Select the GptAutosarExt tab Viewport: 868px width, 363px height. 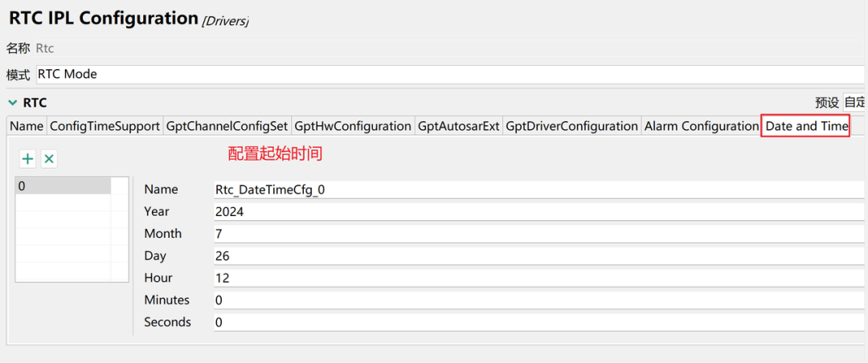(x=458, y=126)
